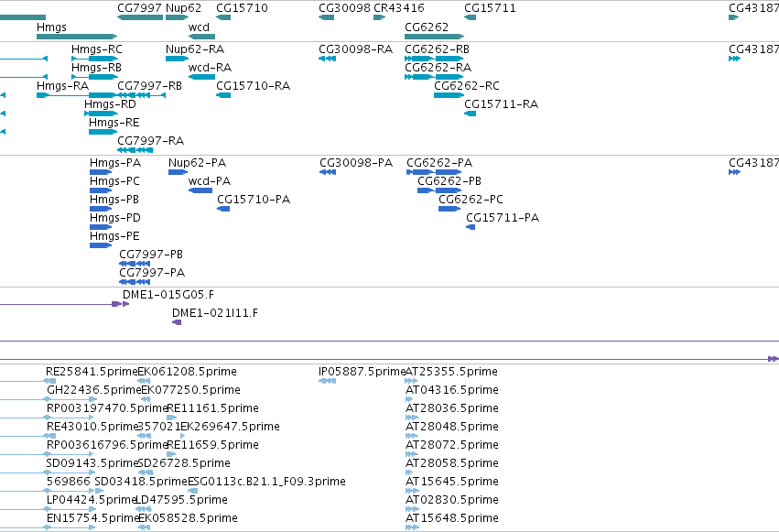Select the CG30098 gene feature
Viewport: 779px width, 532px height.
click(327, 17)
